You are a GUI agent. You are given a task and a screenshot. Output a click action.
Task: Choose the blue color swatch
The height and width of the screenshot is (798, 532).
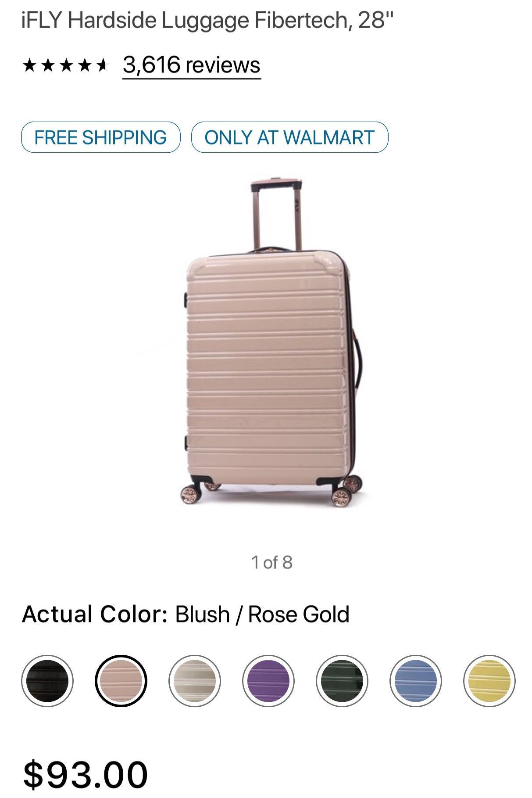click(416, 681)
